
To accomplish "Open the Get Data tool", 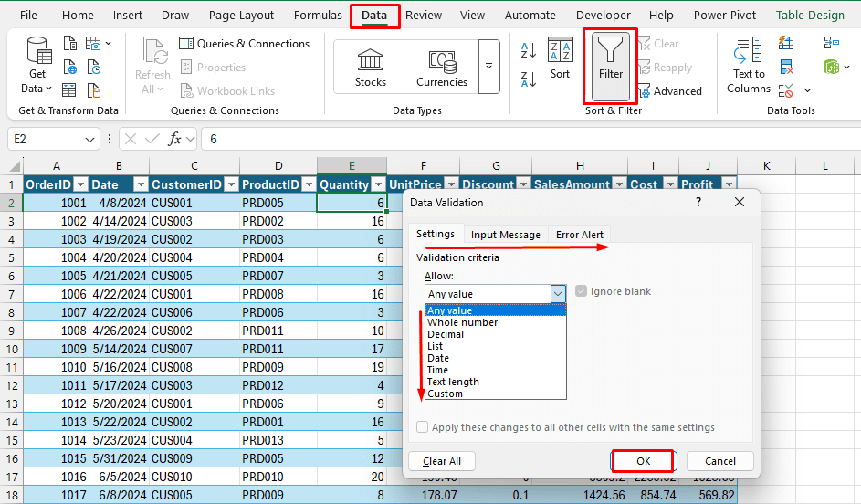I will tap(37, 66).
